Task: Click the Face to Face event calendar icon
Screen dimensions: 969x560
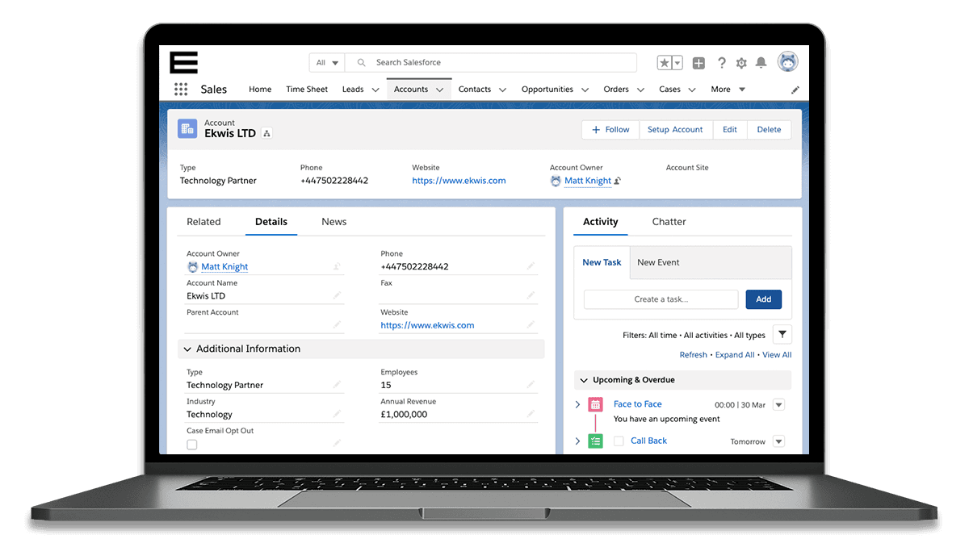Action: [x=595, y=404]
